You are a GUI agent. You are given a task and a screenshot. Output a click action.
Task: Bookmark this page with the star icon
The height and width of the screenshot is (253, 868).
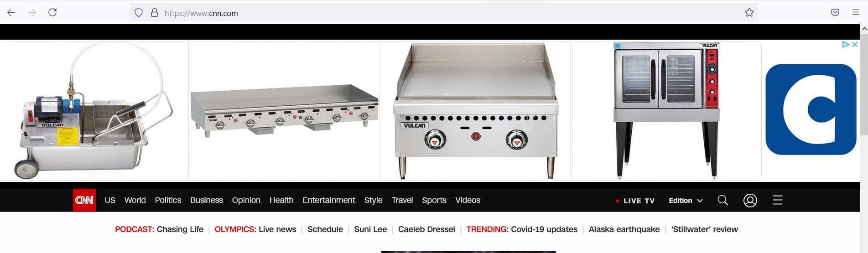[749, 13]
